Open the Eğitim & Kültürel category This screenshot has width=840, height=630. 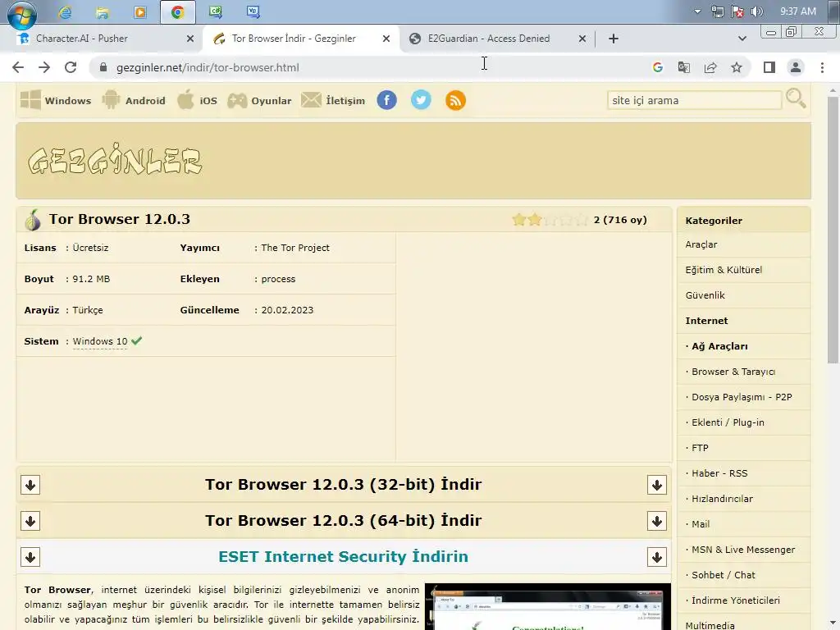pos(724,269)
